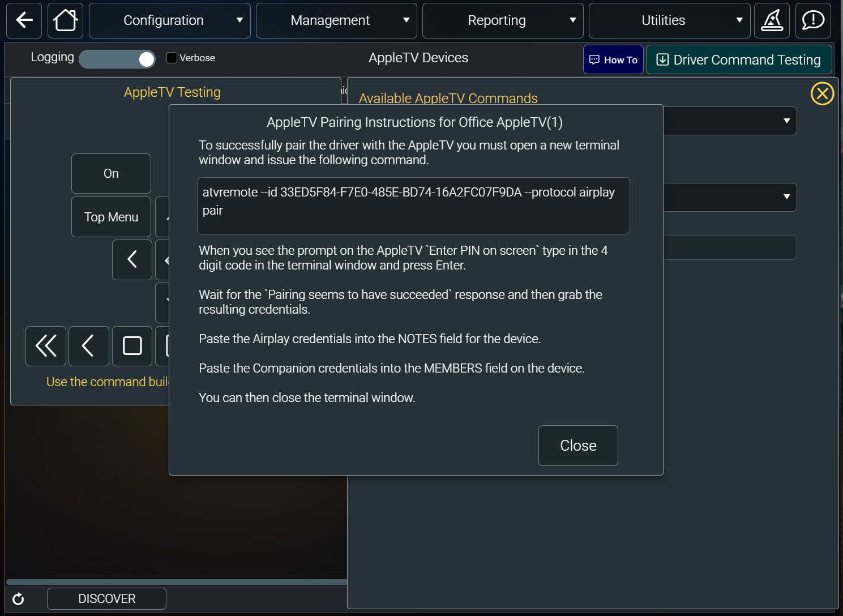Toggle the Logging switch
The width and height of the screenshot is (843, 616).
[117, 59]
